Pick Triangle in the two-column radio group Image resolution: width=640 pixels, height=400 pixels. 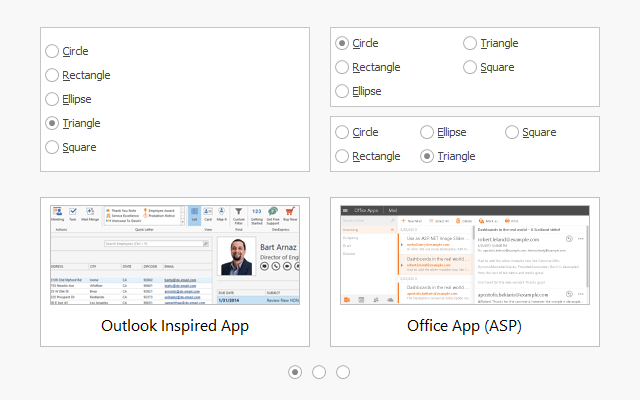tap(470, 43)
